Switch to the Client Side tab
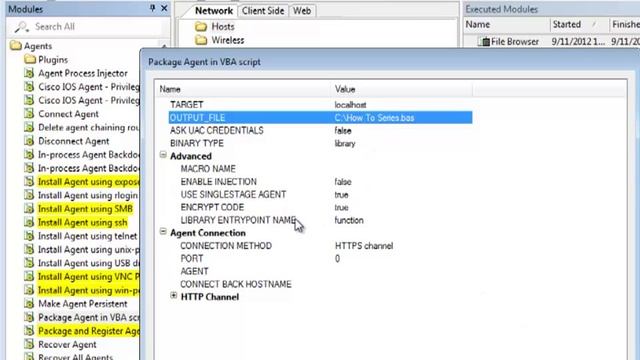 [263, 11]
